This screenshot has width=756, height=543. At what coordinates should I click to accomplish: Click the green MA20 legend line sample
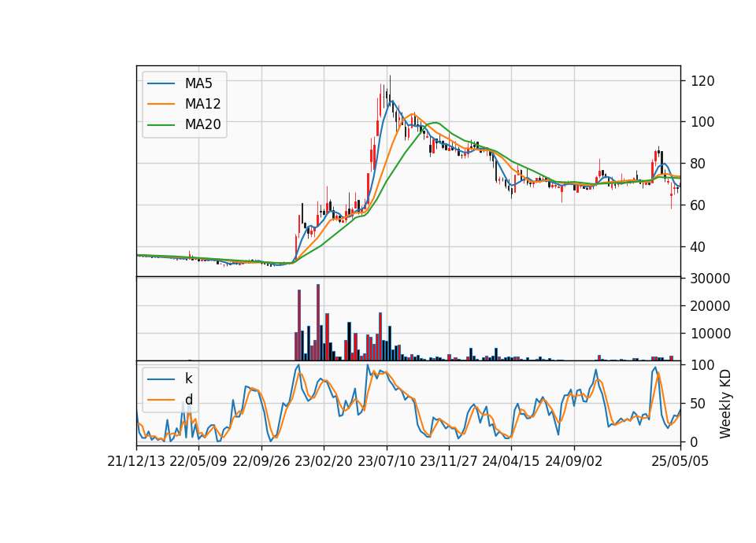[161, 124]
